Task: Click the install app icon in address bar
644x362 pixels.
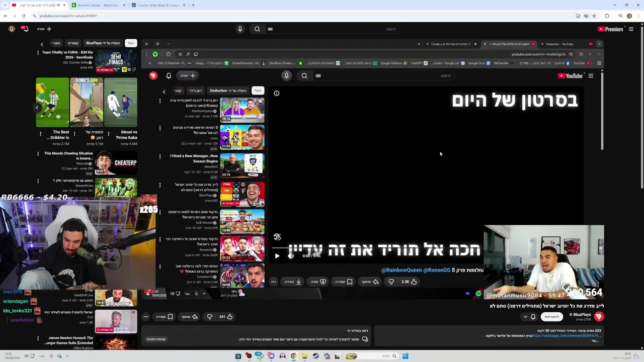Action: pos(578,16)
